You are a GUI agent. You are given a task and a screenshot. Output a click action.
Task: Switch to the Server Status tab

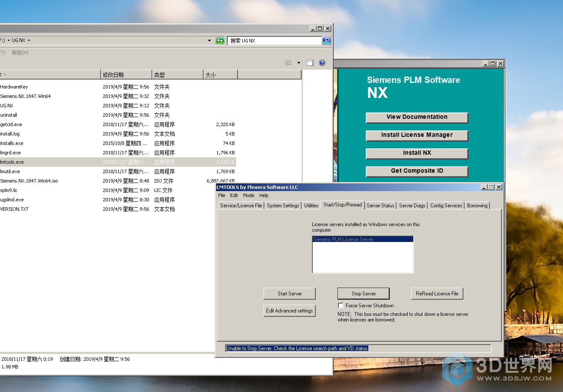tap(380, 206)
